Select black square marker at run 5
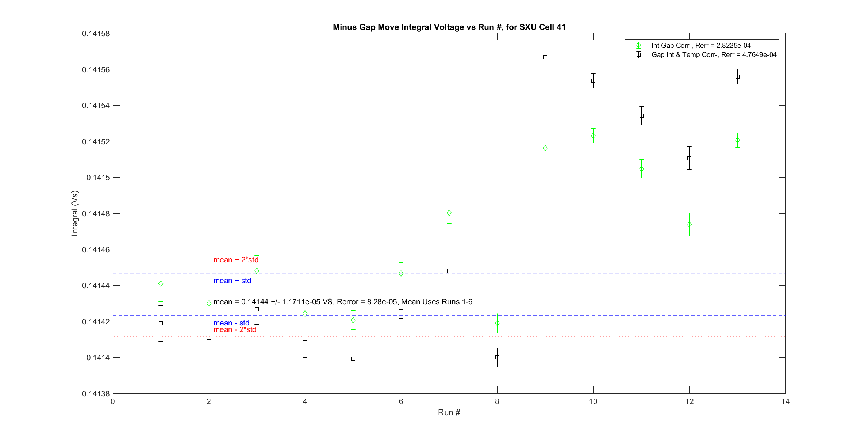Viewport: 868px width, 442px height. point(353,358)
